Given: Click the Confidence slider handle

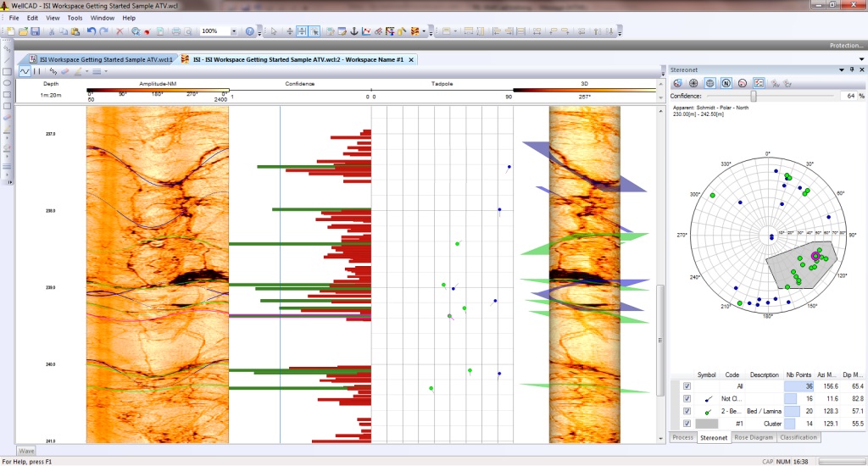Looking at the screenshot, I should [754, 97].
